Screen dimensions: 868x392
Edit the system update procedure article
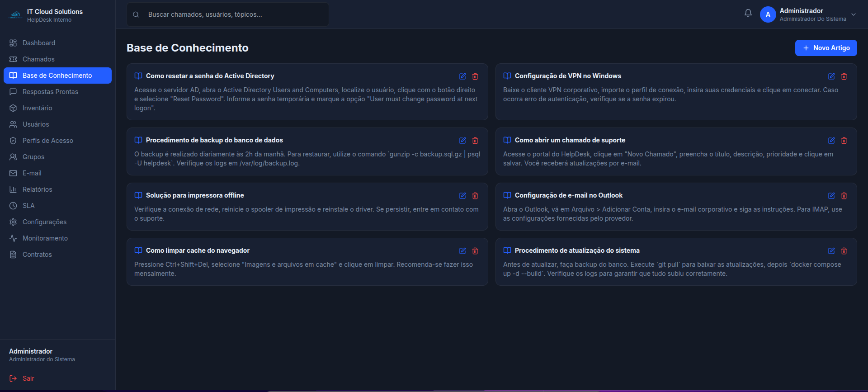(x=831, y=251)
